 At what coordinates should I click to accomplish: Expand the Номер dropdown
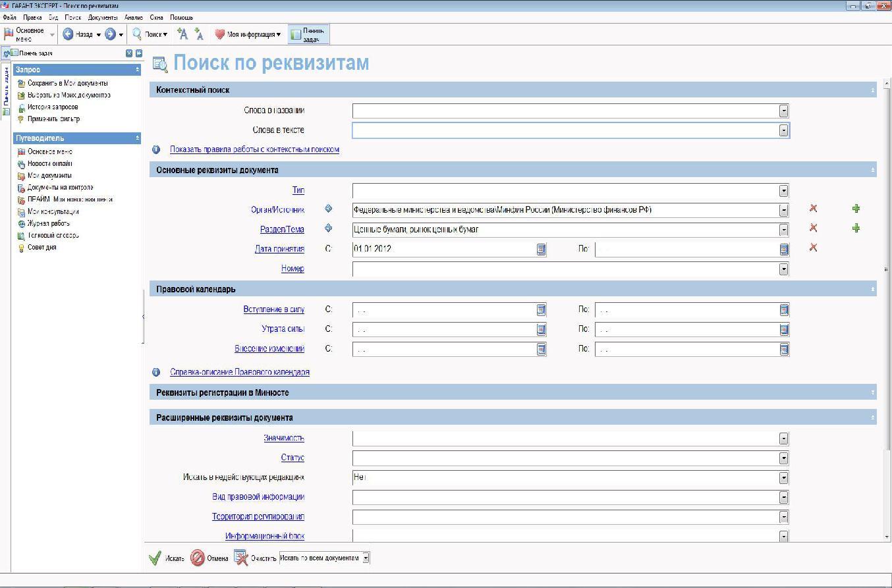(x=783, y=269)
